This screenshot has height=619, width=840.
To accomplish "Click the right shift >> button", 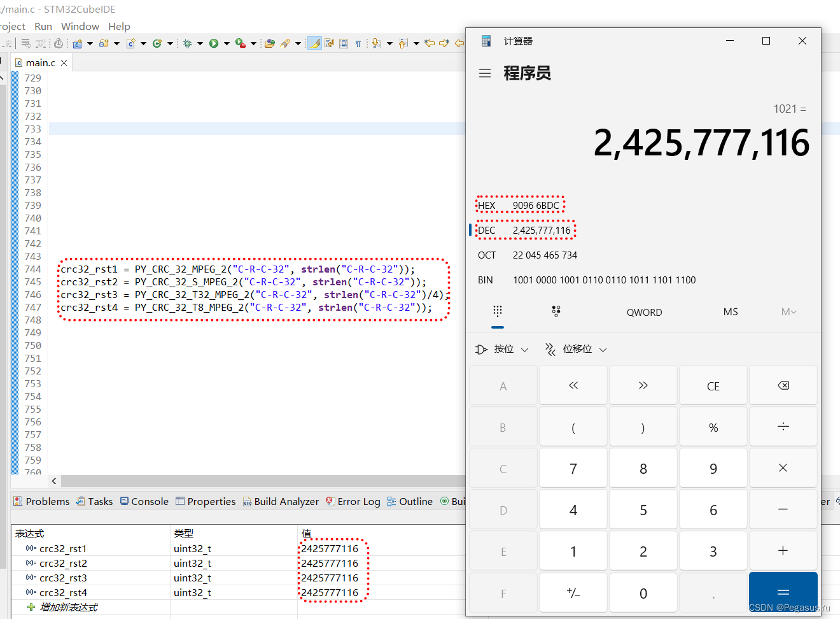I will (x=643, y=385).
